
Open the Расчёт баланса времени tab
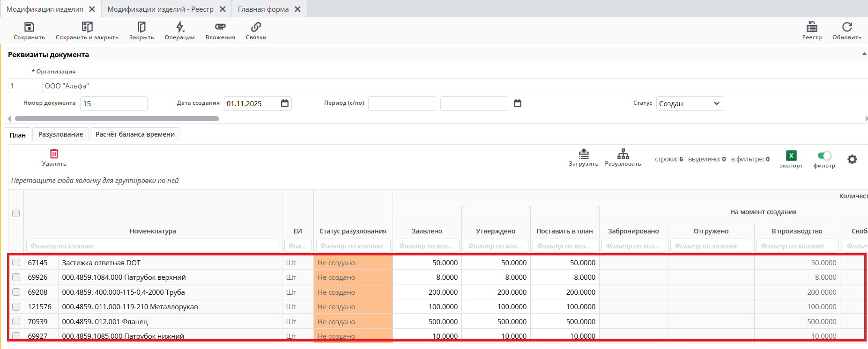135,134
